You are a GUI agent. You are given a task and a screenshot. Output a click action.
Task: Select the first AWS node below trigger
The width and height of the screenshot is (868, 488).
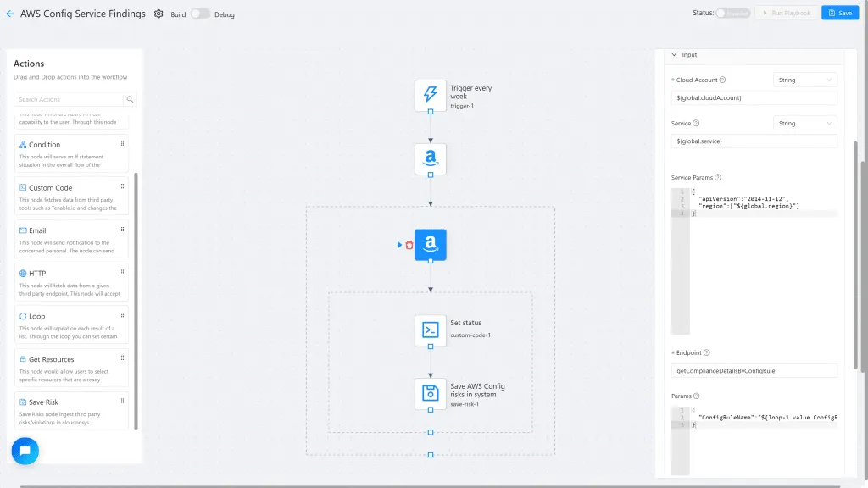coord(430,158)
